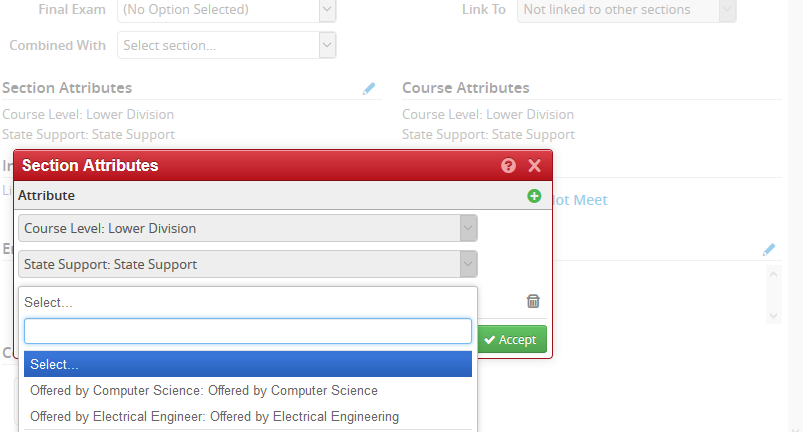803x432 pixels.
Task: Click the scrollbar down arrow at right
Action: [773, 316]
